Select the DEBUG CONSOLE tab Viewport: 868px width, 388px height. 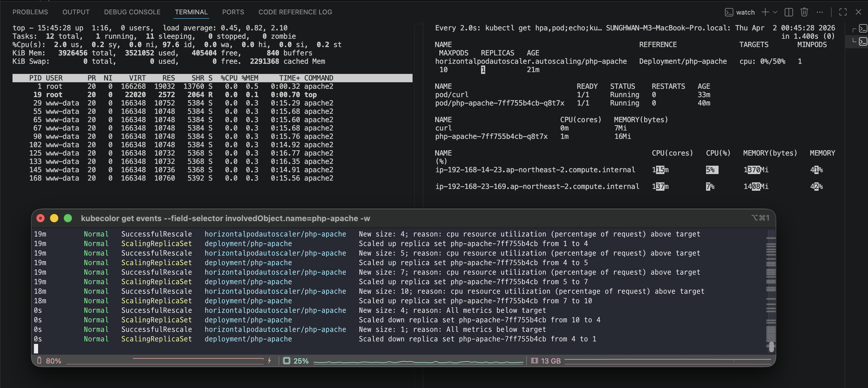pyautogui.click(x=132, y=12)
